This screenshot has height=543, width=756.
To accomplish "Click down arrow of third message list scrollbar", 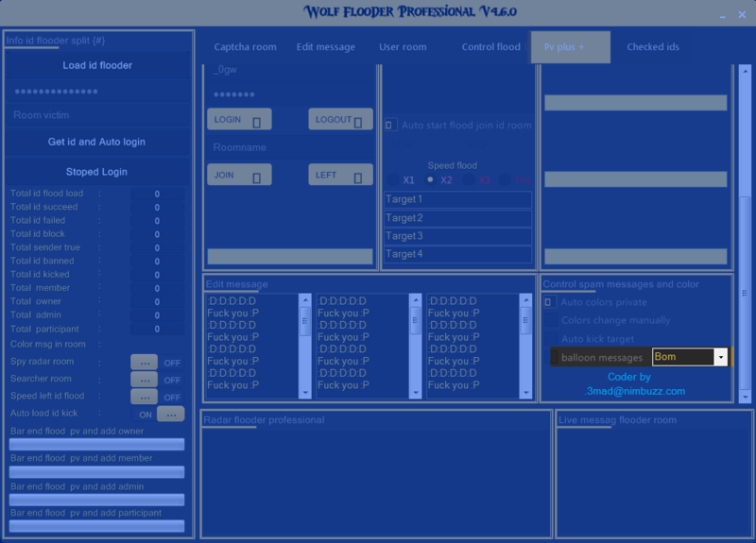I will coord(526,393).
